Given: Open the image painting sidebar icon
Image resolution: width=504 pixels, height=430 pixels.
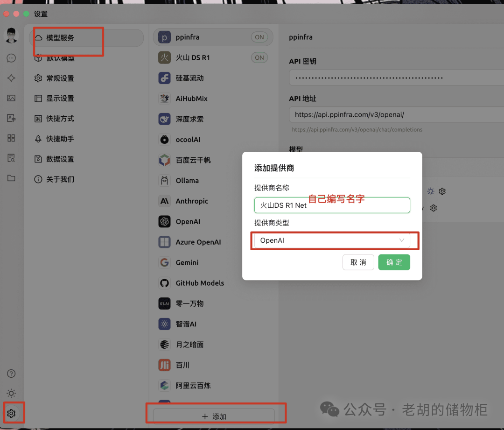Looking at the screenshot, I should (11, 98).
